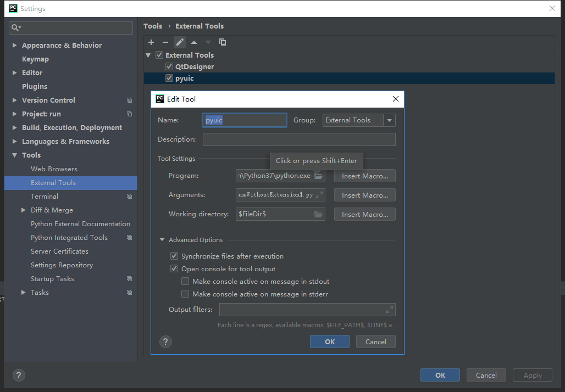
Task: Click project-level icon next to Python Integrated Tools
Action: tap(129, 238)
